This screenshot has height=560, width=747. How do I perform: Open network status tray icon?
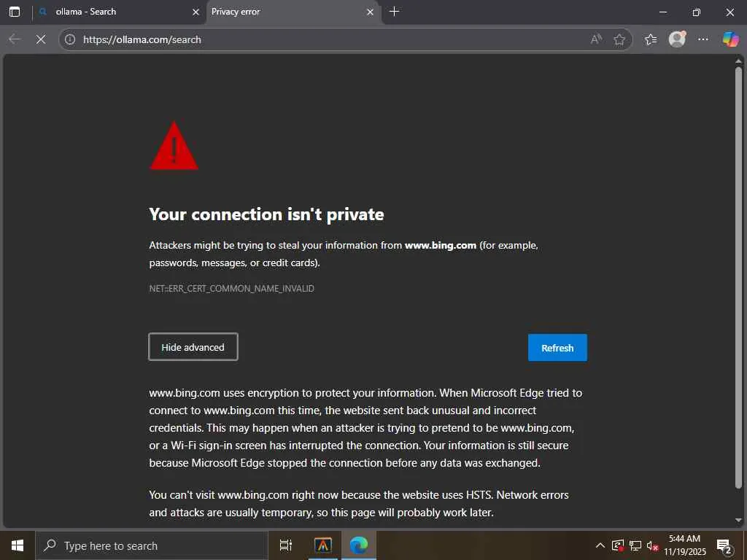pos(635,545)
